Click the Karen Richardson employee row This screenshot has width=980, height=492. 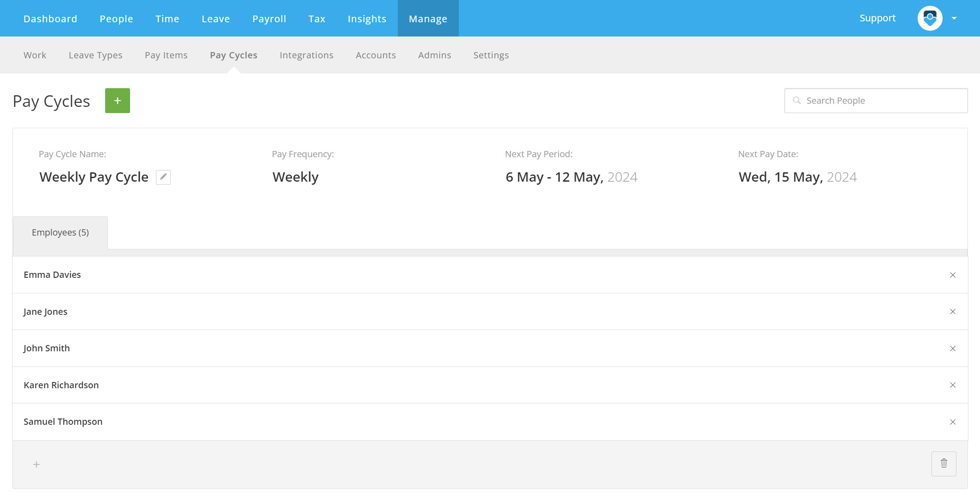pyautogui.click(x=490, y=385)
